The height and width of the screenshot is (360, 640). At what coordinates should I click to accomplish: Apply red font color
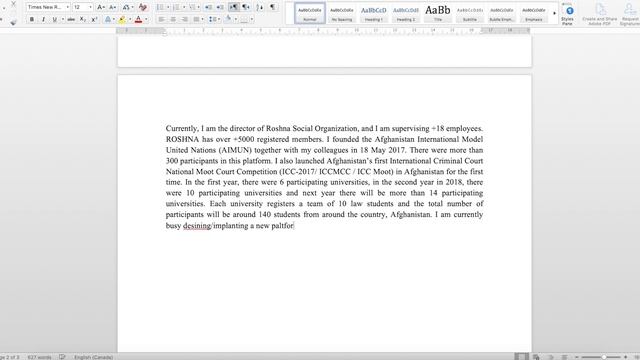tap(138, 20)
